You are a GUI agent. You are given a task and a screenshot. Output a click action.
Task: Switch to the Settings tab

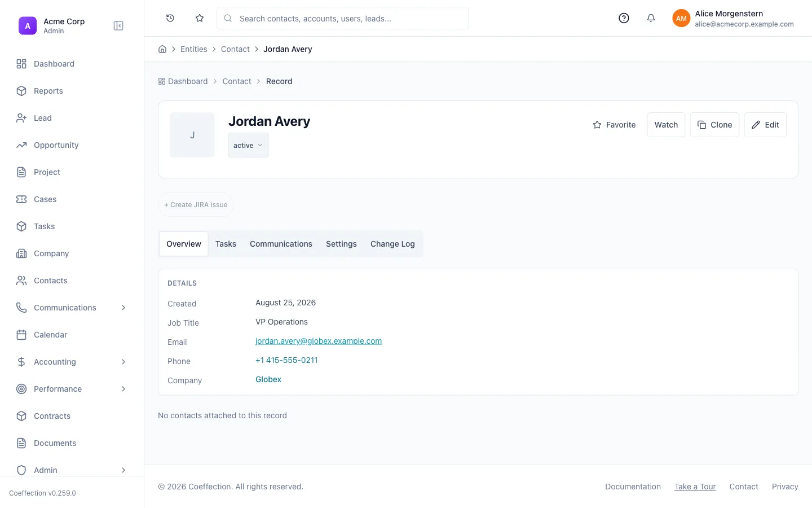(x=341, y=244)
